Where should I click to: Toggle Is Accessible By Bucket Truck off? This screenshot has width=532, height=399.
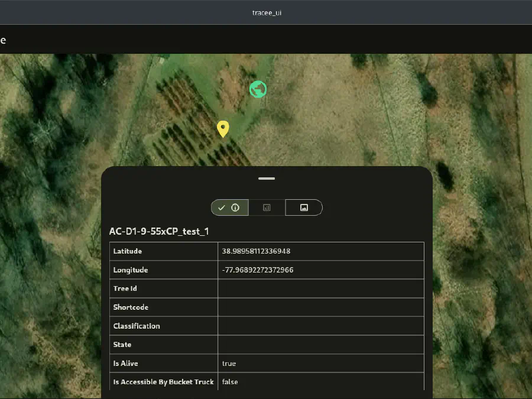(x=319, y=382)
